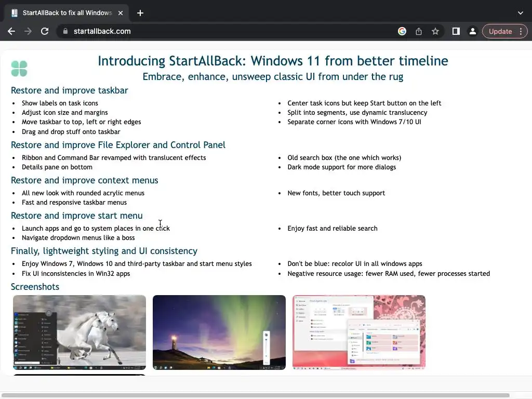Expand the tab search dropdown arrow
Viewport: 532px width, 399px height.
click(521, 13)
